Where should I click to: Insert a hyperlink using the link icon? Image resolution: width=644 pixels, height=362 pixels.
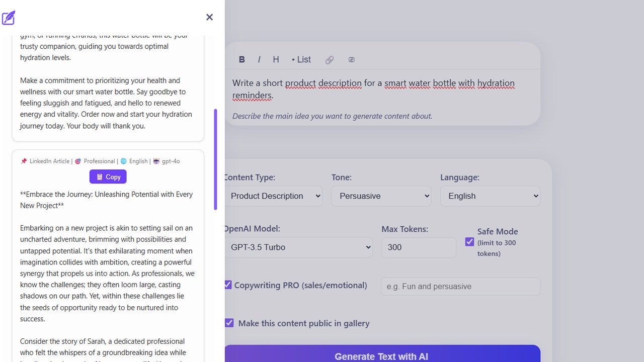click(330, 59)
